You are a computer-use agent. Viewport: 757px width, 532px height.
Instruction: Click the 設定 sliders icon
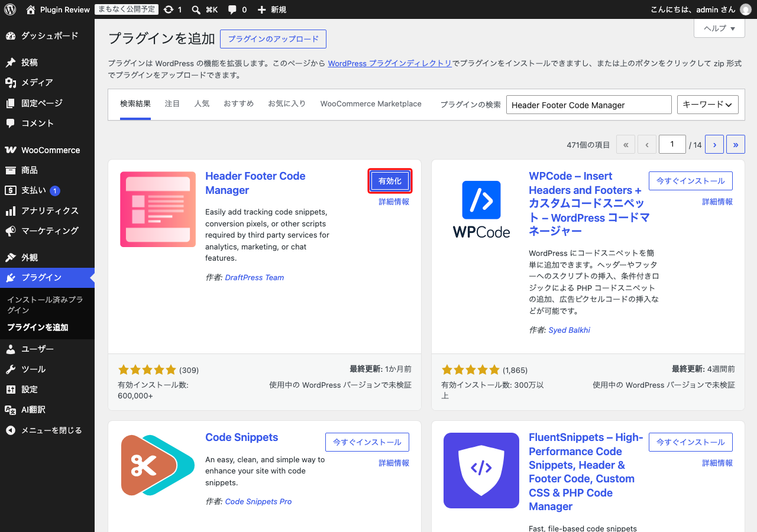pos(11,390)
